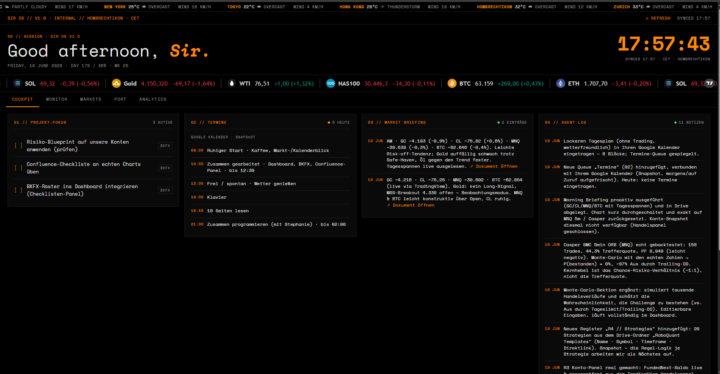Click the 'Monte-Carlo-Sektion ergänzt' agent log note

pos(624,303)
